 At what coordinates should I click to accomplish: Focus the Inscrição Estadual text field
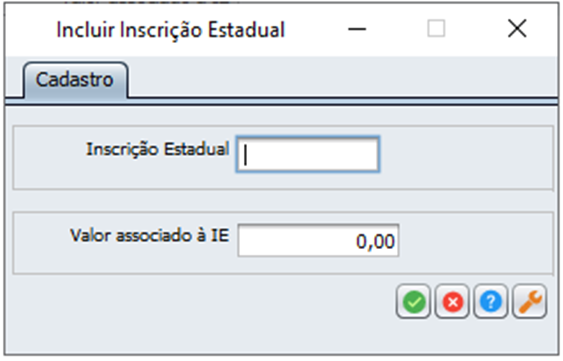(307, 154)
